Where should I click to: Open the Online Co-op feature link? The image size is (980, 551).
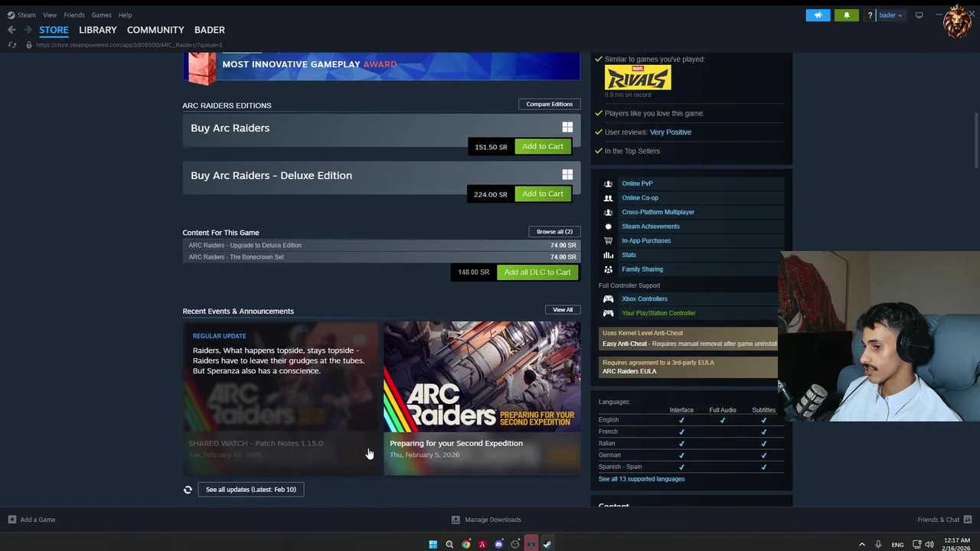point(640,198)
